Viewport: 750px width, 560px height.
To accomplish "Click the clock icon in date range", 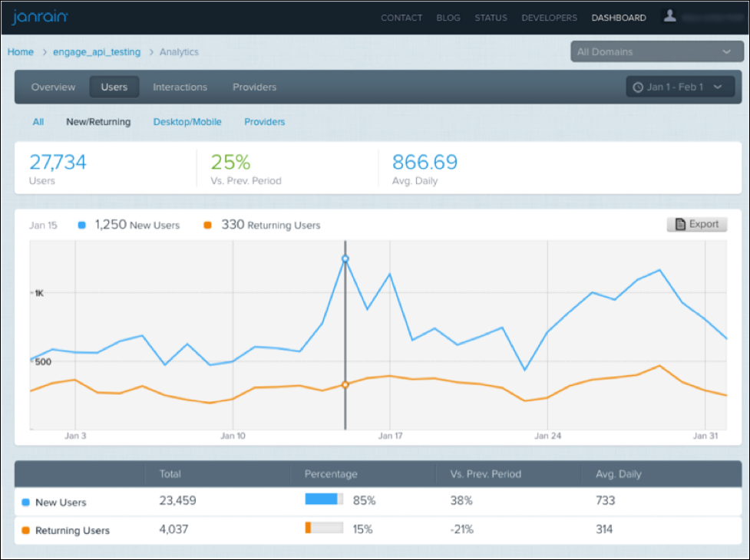I will 637,87.
